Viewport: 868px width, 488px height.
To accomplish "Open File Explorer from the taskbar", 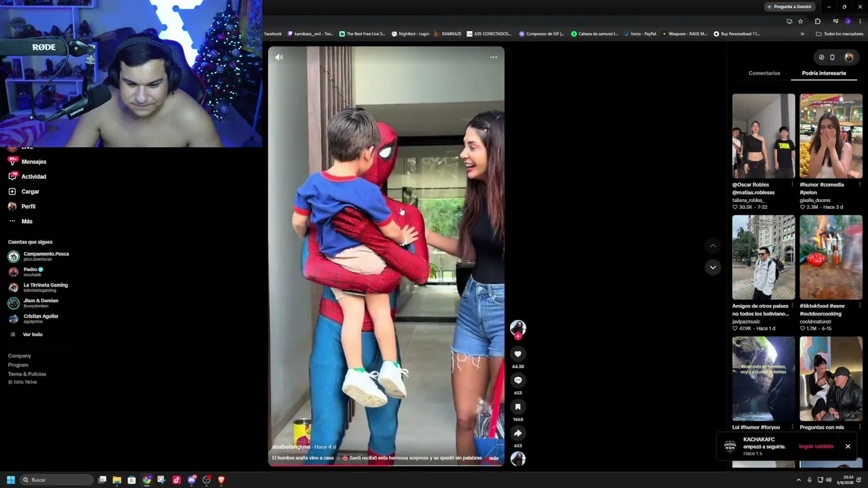I will pos(117,480).
